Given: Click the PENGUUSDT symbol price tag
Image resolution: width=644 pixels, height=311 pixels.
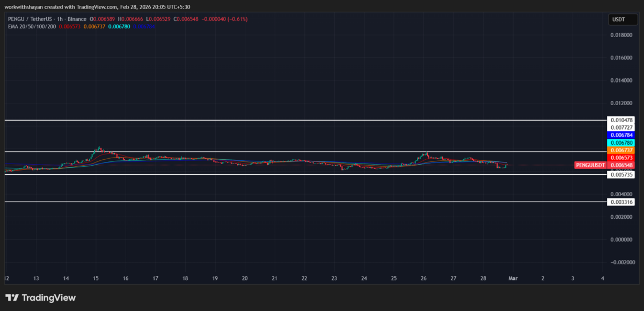Looking at the screenshot, I should click(590, 165).
